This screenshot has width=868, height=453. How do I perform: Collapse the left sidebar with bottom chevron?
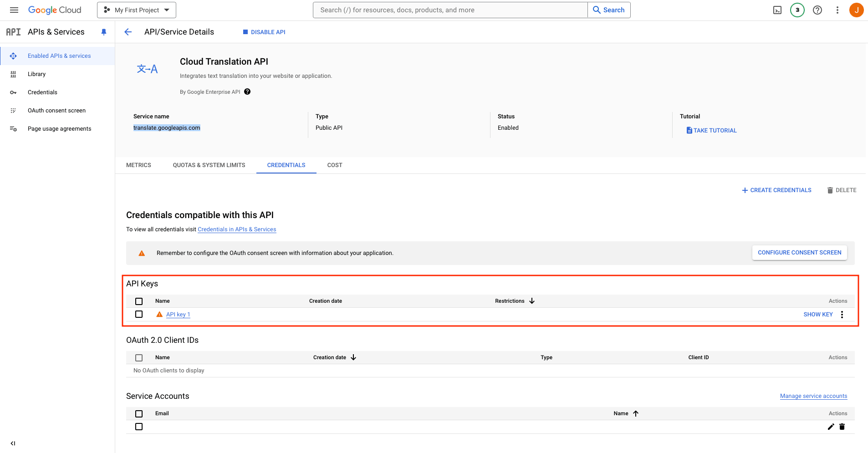tap(13, 443)
